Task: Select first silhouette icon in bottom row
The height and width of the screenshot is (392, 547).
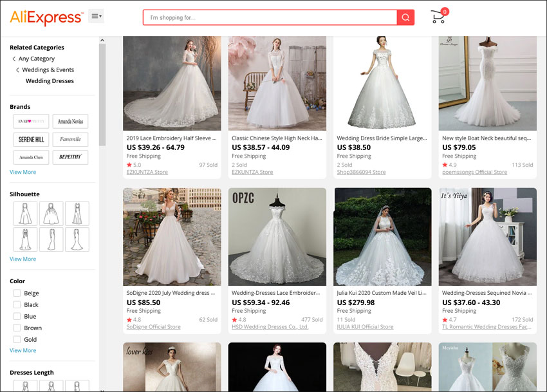Action: (25, 239)
